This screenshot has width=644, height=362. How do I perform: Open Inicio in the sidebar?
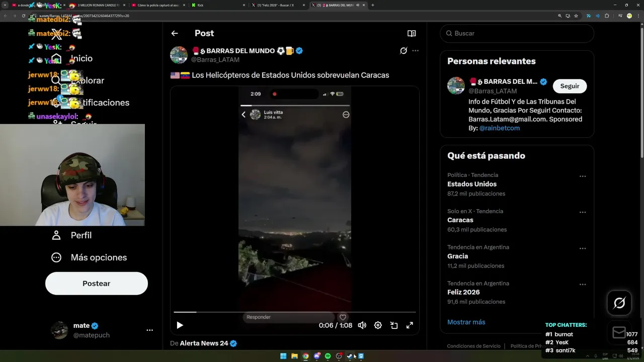[x=71, y=58]
